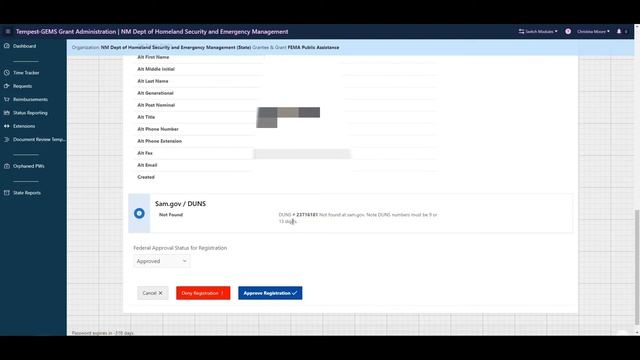This screenshot has height=360, width=640.
Task: Click the Alt Post Nominal label
Action: tap(156, 105)
